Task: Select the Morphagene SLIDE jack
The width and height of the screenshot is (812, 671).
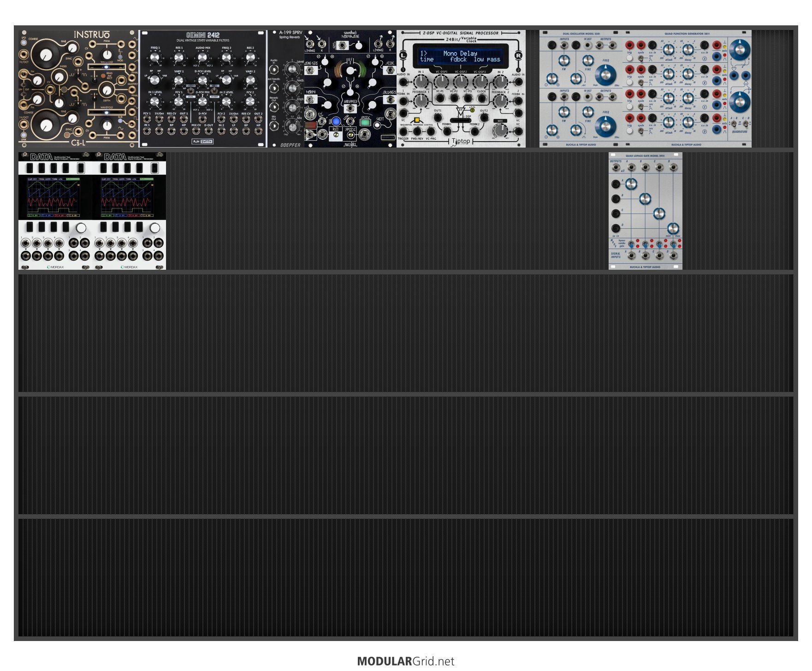Action: (x=390, y=71)
